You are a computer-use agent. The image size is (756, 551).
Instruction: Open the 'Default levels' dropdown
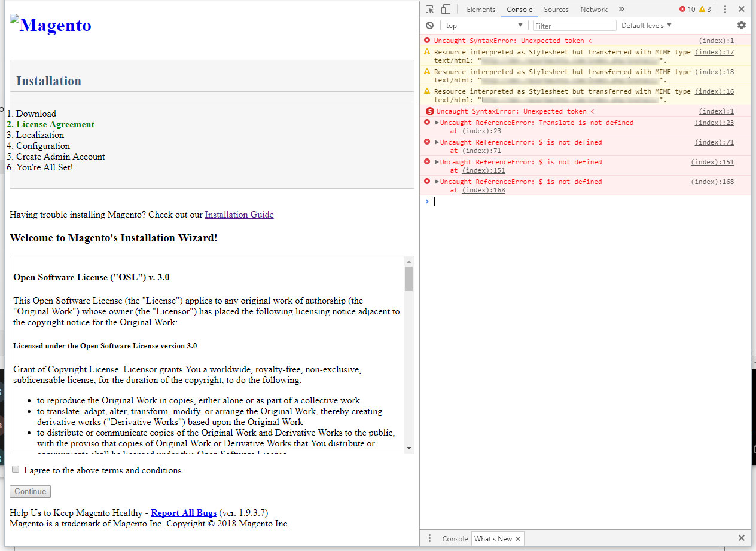click(645, 25)
